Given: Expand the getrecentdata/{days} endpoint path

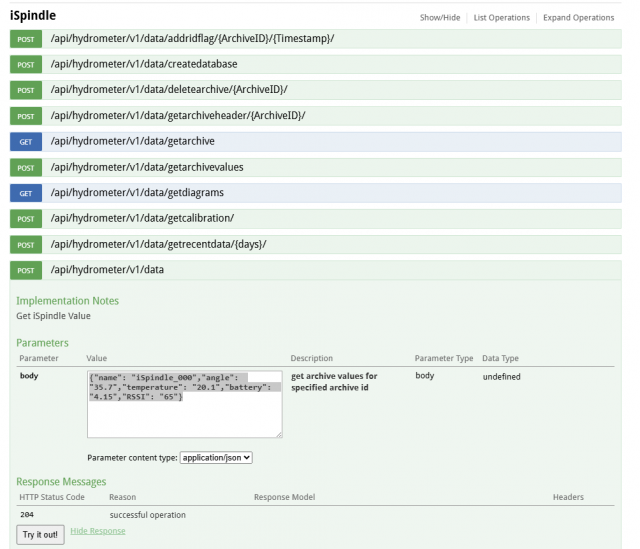Looking at the screenshot, I should (159, 244).
